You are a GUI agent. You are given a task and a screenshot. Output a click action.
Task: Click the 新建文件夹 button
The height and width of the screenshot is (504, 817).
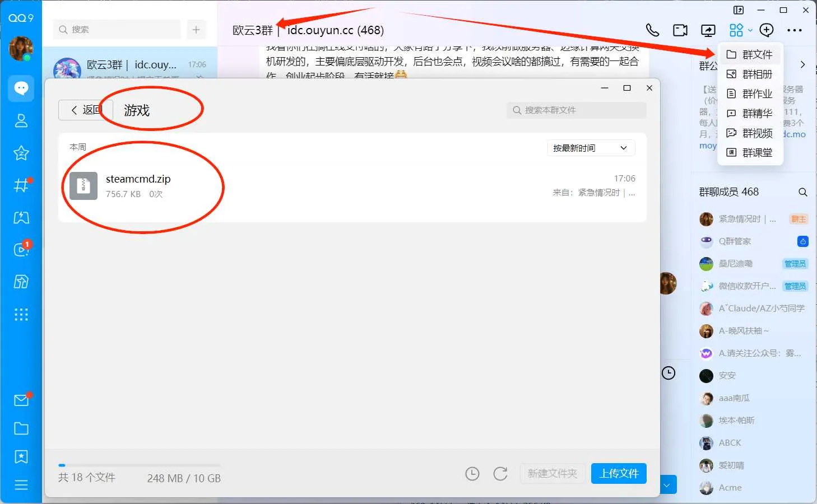(553, 474)
